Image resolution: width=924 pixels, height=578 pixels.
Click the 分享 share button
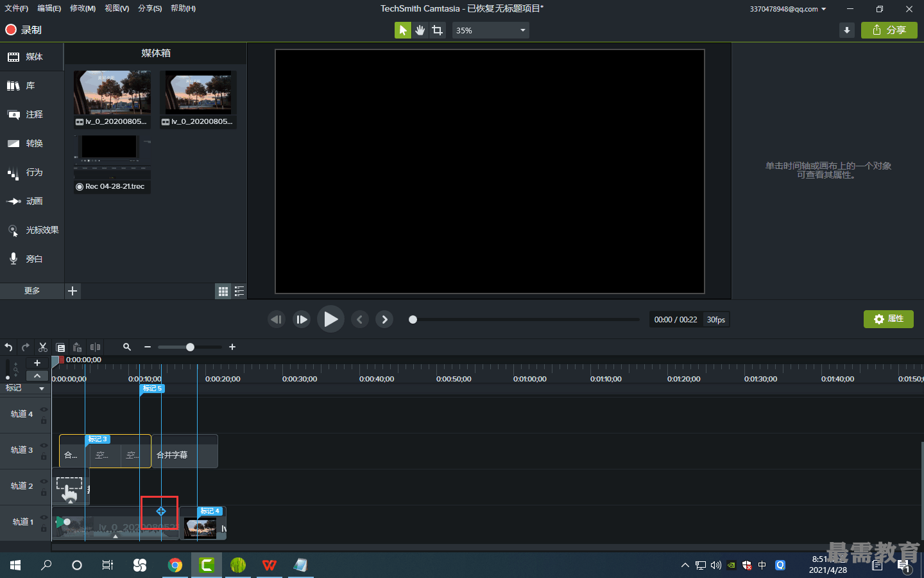(889, 30)
